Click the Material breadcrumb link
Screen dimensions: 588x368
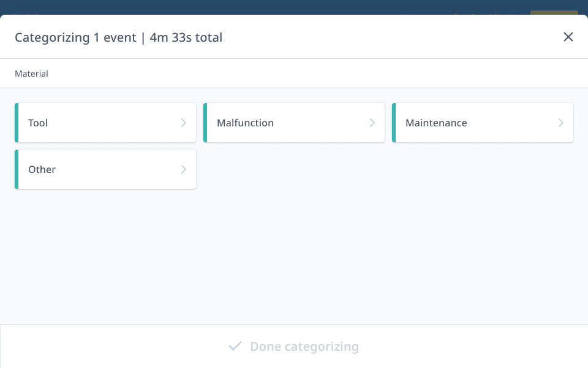coord(31,74)
